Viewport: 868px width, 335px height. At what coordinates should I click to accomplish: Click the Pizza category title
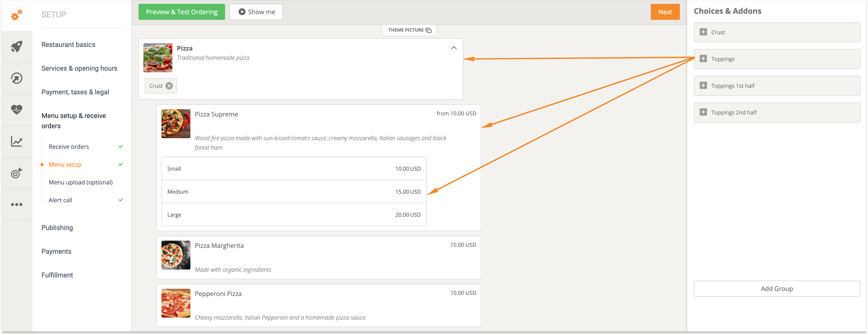click(185, 48)
